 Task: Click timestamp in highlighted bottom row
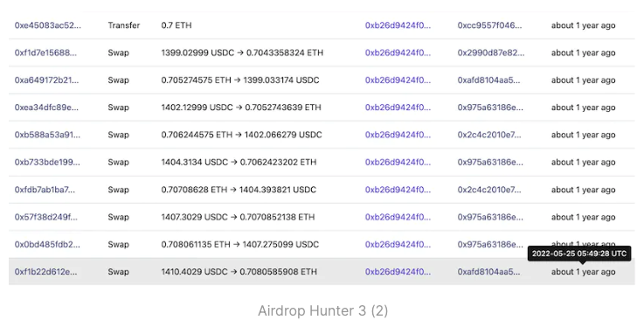pos(583,272)
